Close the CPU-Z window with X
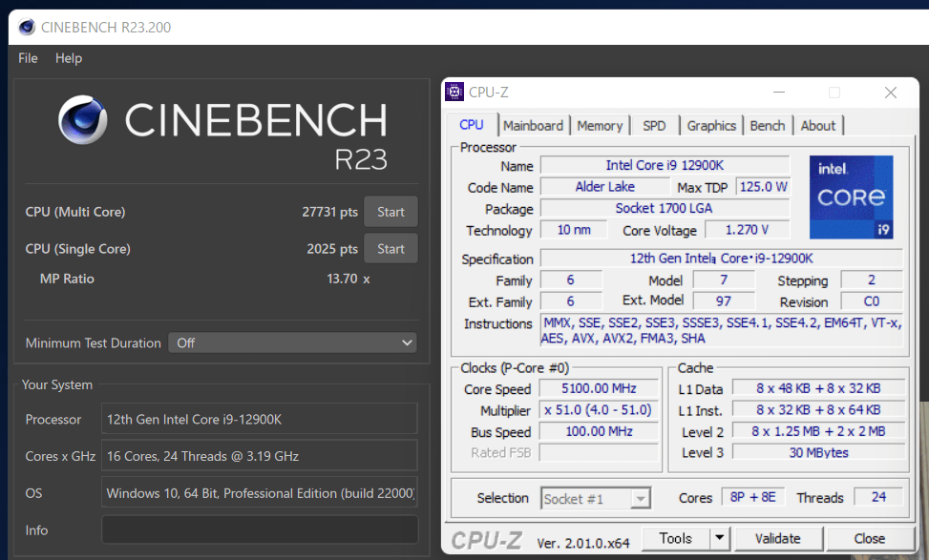Viewport: 929px width, 560px height. pos(891,93)
